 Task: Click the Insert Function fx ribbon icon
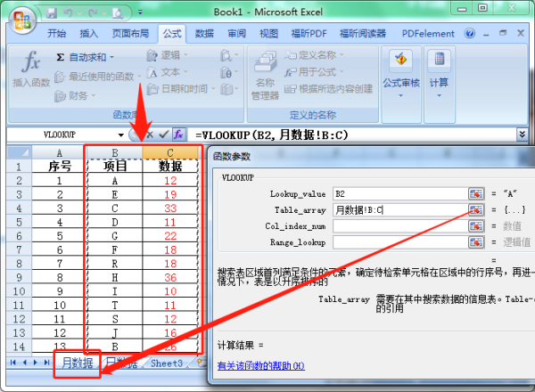[31, 61]
